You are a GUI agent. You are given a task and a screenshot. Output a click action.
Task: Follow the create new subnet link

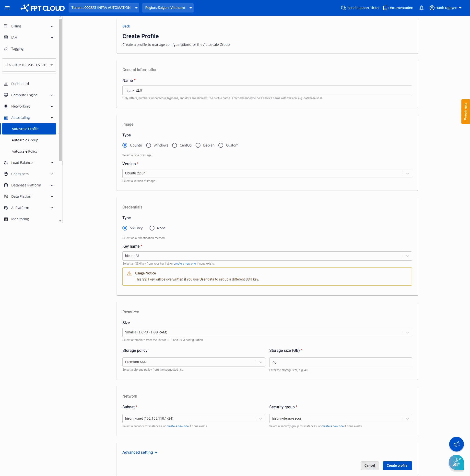point(177,427)
